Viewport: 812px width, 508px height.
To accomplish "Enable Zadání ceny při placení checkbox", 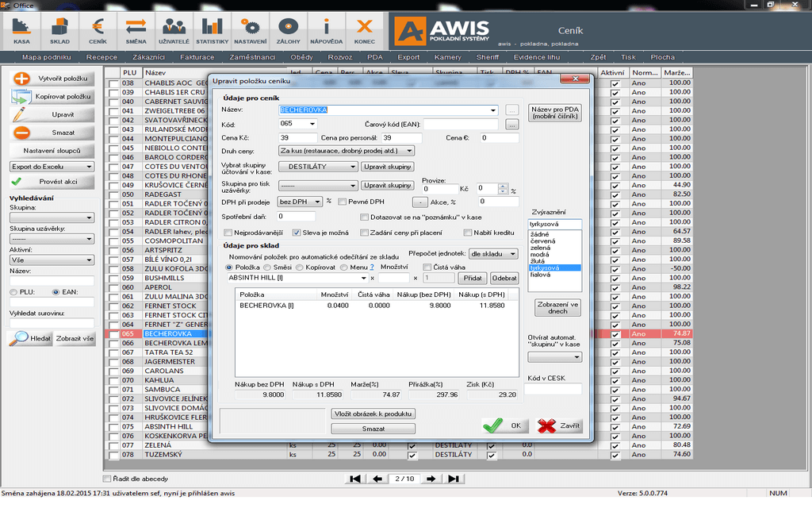I will (x=364, y=233).
